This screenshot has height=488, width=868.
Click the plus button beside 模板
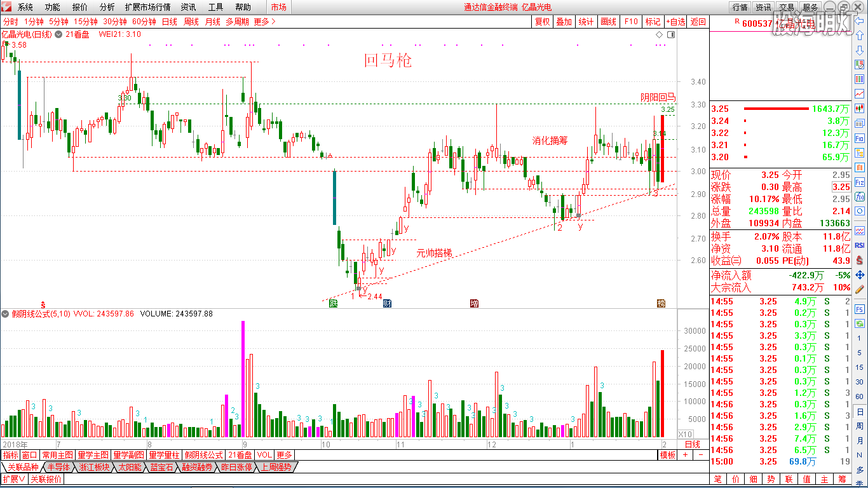pyautogui.click(x=686, y=455)
